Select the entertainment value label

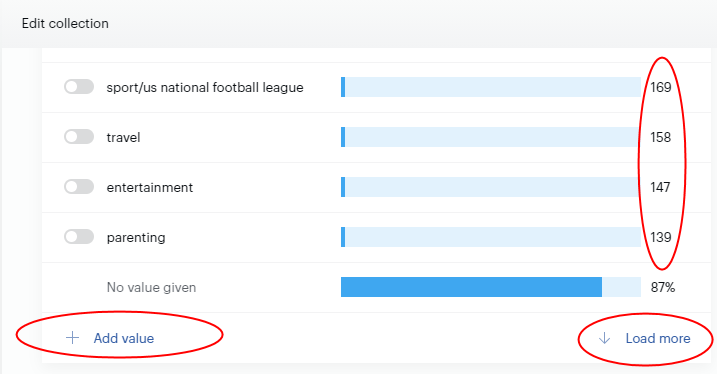click(x=150, y=187)
